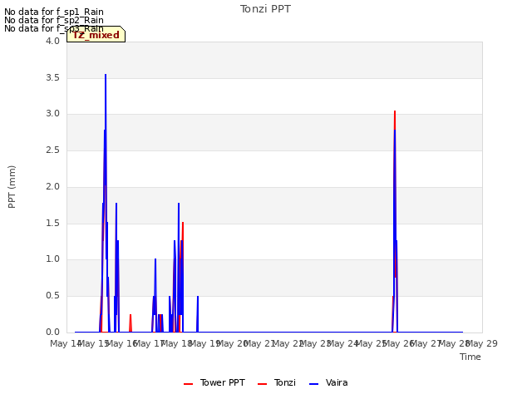
Task: Click the 3.0 y-axis tick label
Action: [x=52, y=114]
